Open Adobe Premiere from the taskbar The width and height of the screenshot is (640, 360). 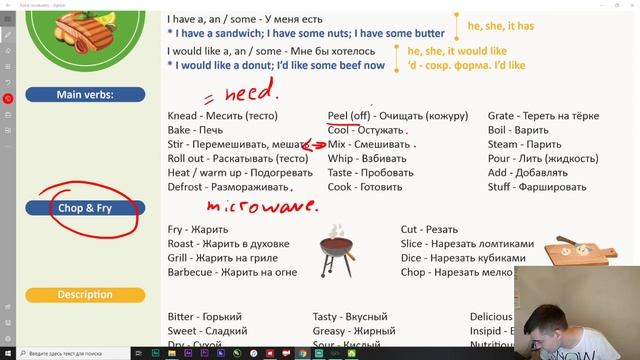pos(204,353)
